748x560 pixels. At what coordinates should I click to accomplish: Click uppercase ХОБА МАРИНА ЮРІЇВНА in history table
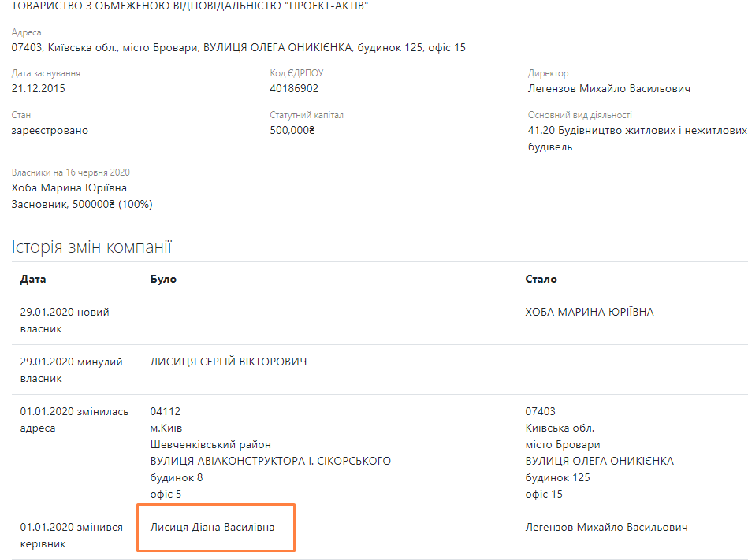pos(590,312)
